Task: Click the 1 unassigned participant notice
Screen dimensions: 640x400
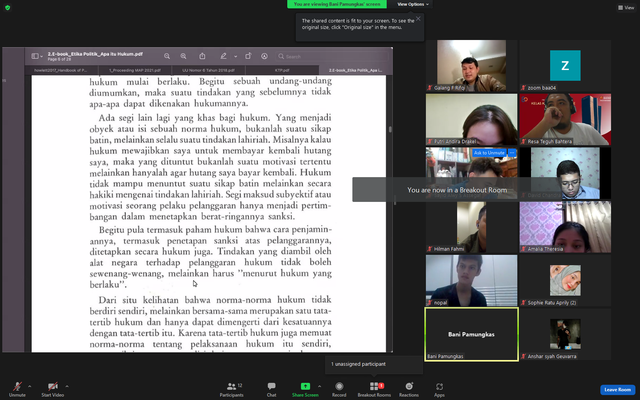Action: point(374,364)
